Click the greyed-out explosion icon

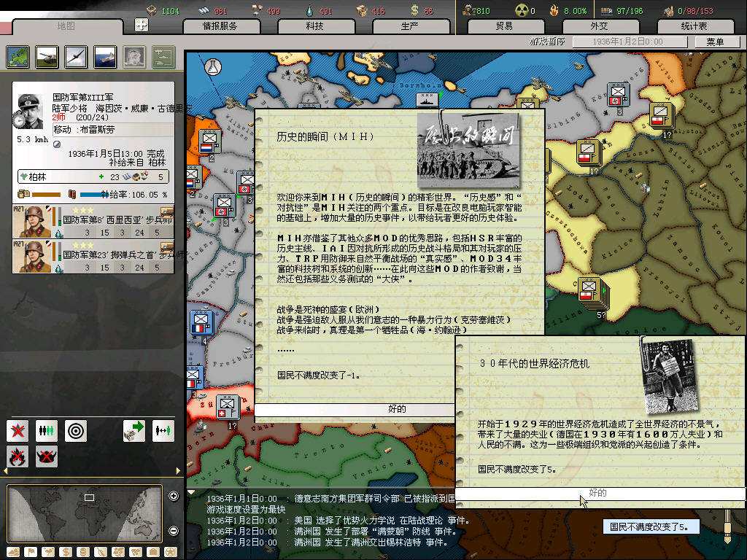(134, 57)
